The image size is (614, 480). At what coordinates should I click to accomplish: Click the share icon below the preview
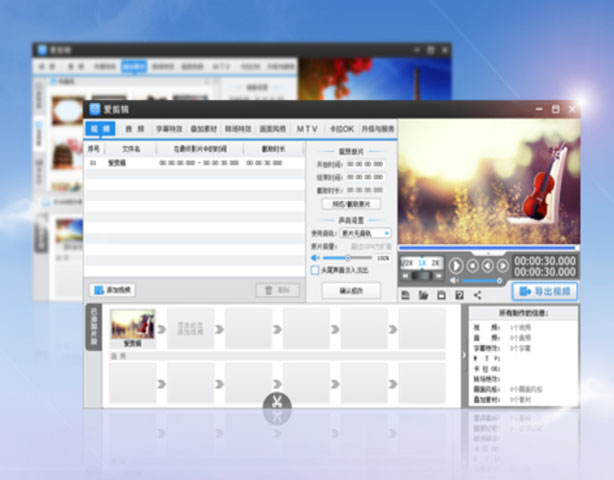click(x=477, y=295)
